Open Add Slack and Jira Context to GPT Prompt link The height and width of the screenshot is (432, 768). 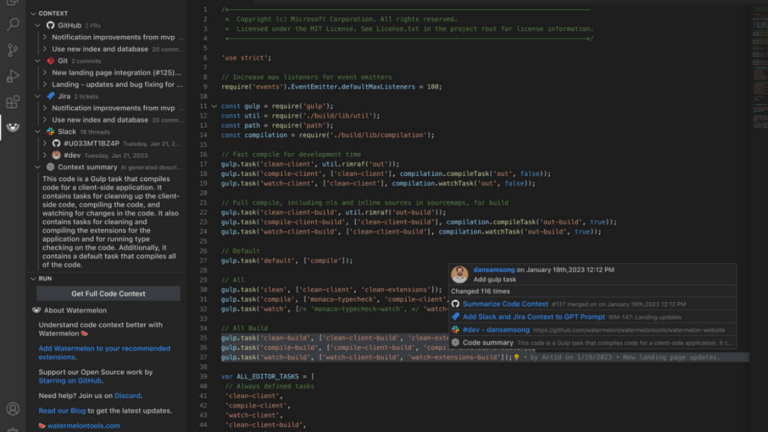533,317
